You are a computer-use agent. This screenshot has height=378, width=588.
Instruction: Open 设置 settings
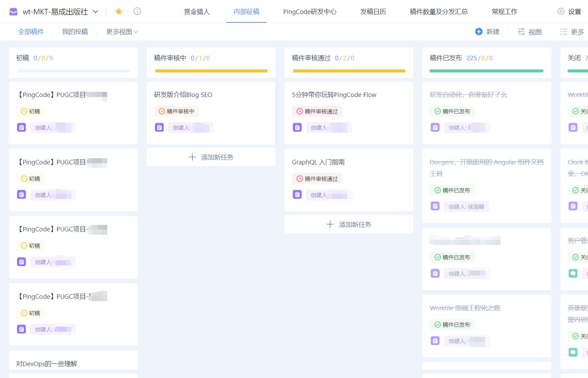click(575, 12)
